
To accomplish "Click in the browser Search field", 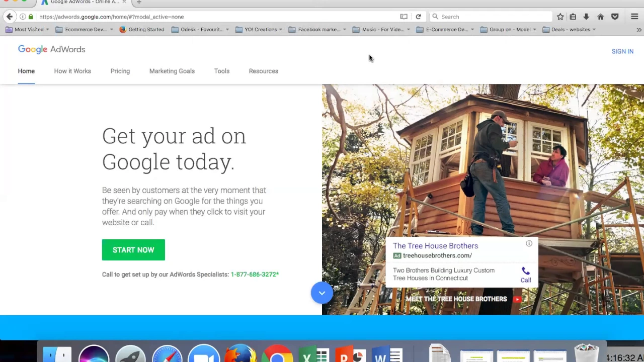I will 491,17.
